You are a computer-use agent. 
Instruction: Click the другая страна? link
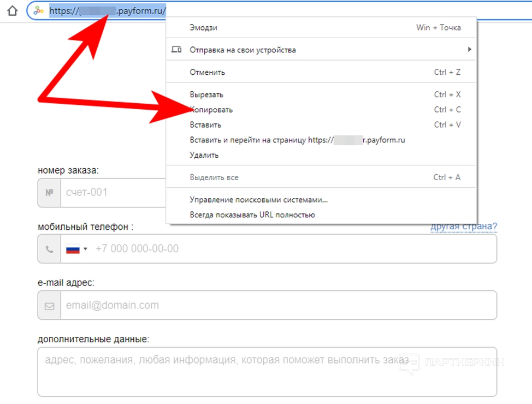coord(464,226)
